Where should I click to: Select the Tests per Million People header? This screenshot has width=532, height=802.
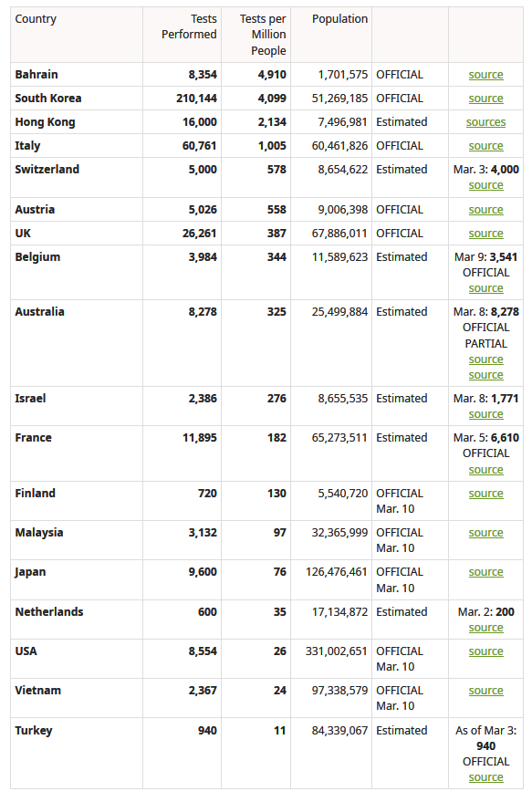(263, 35)
